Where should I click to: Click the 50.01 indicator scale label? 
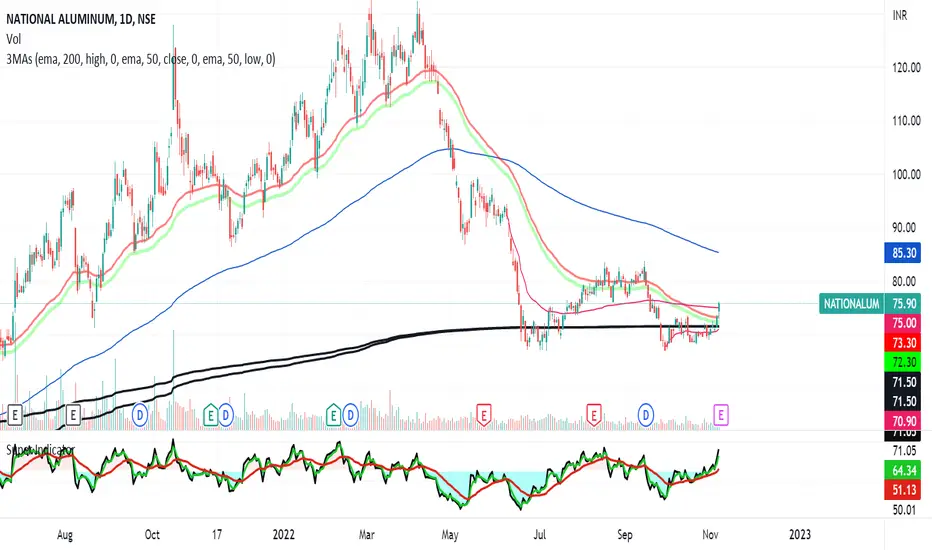904,510
